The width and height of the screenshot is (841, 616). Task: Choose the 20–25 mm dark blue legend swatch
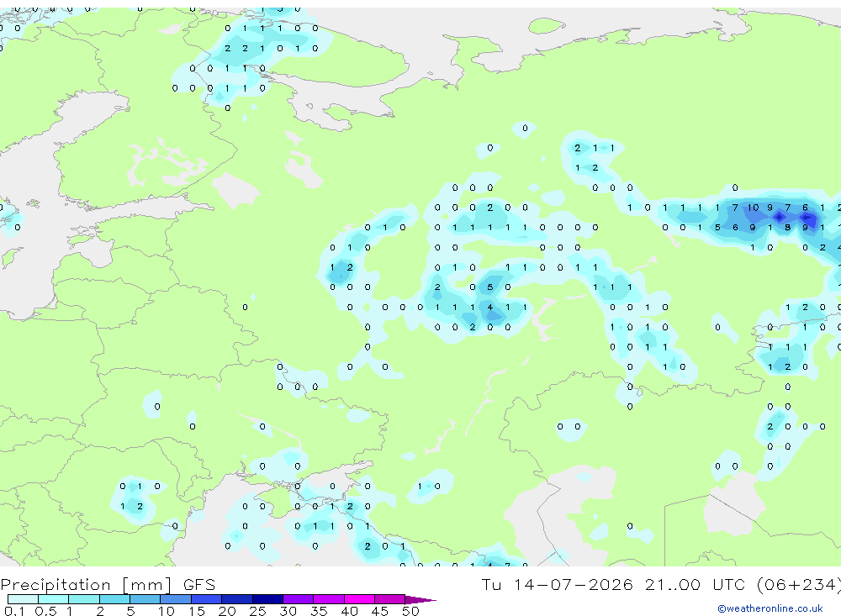click(237, 599)
